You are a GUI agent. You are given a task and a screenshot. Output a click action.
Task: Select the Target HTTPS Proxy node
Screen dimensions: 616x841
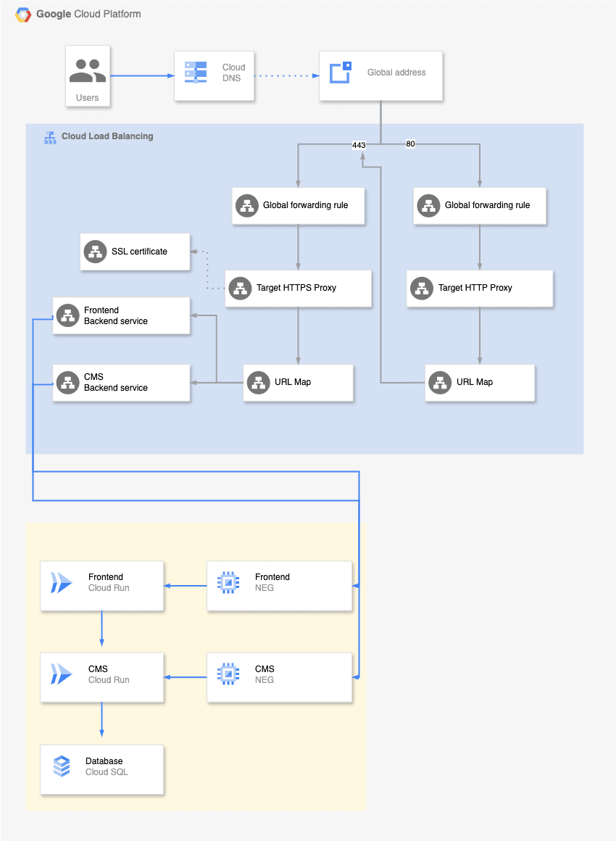tap(298, 288)
